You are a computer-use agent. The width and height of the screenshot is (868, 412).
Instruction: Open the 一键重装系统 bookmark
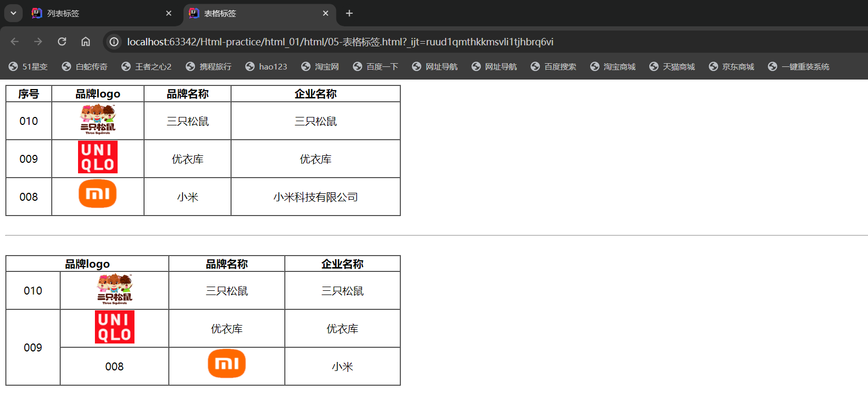tap(799, 66)
